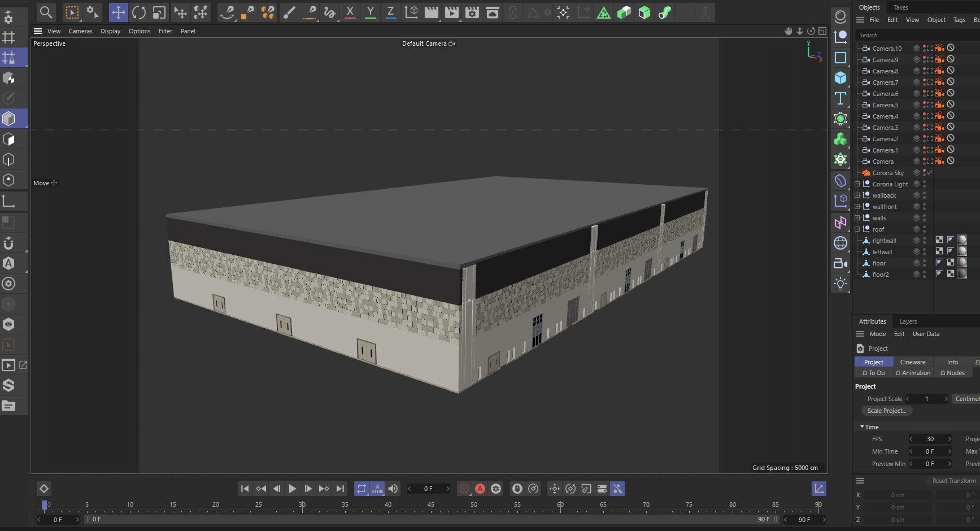Add a Text object from right palette
The image size is (980, 531).
[840, 98]
